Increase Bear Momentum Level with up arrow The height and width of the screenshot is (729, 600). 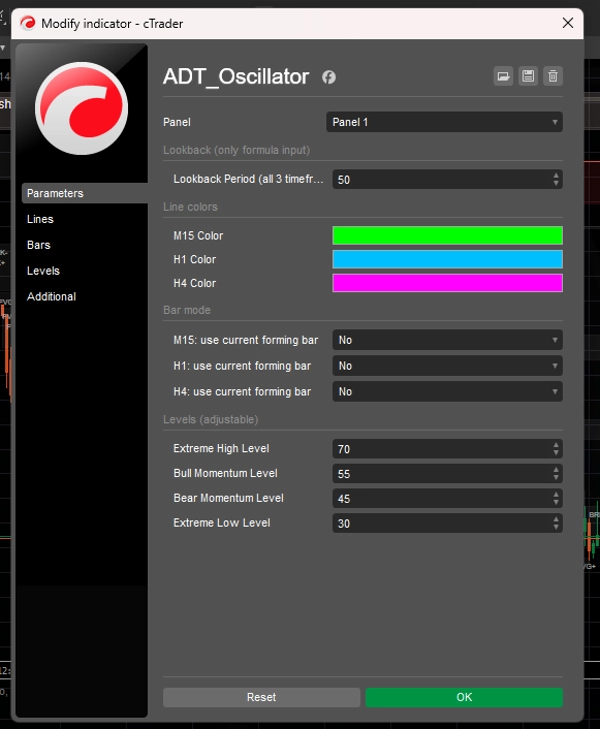[556, 494]
